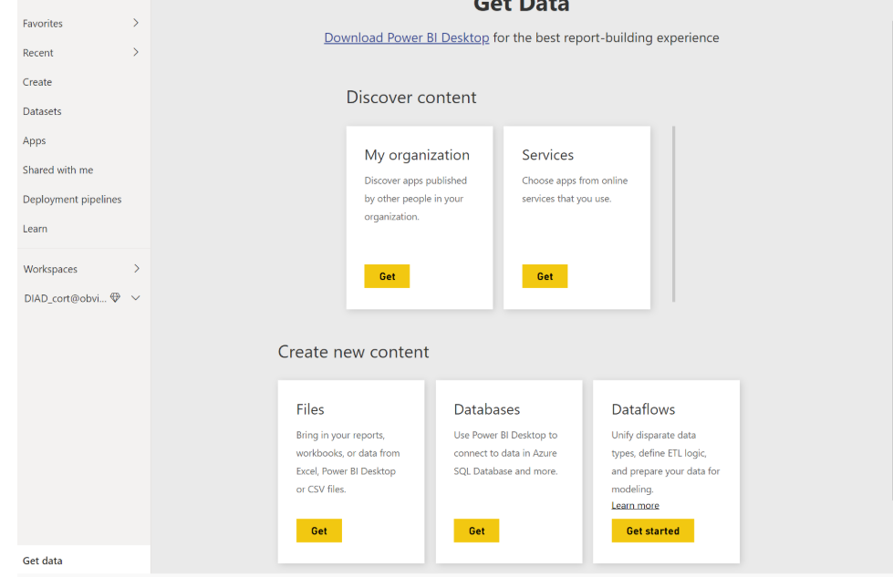This screenshot has height=588, width=893.
Task: Expand the Favorites flyout chevron
Action: point(136,23)
